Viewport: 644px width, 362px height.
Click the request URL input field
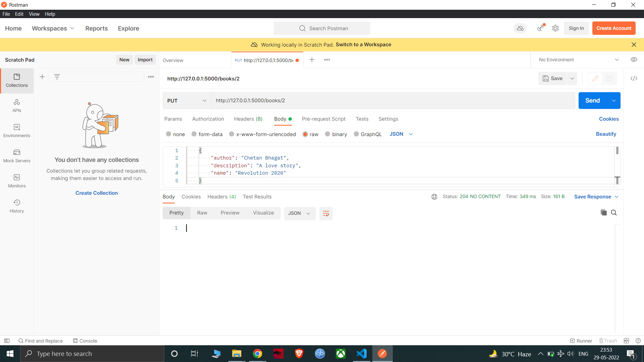pos(392,101)
